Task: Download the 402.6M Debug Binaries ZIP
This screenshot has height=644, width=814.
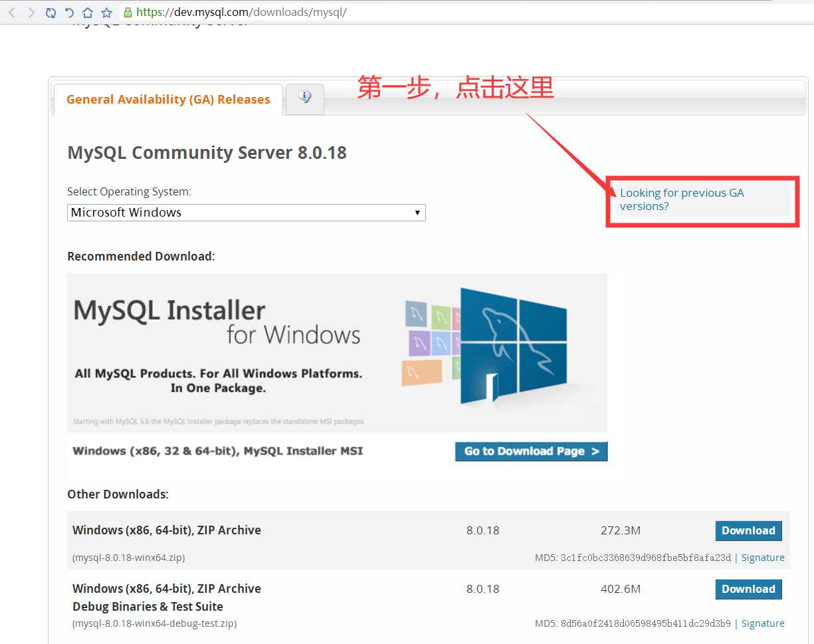Action: coord(748,589)
